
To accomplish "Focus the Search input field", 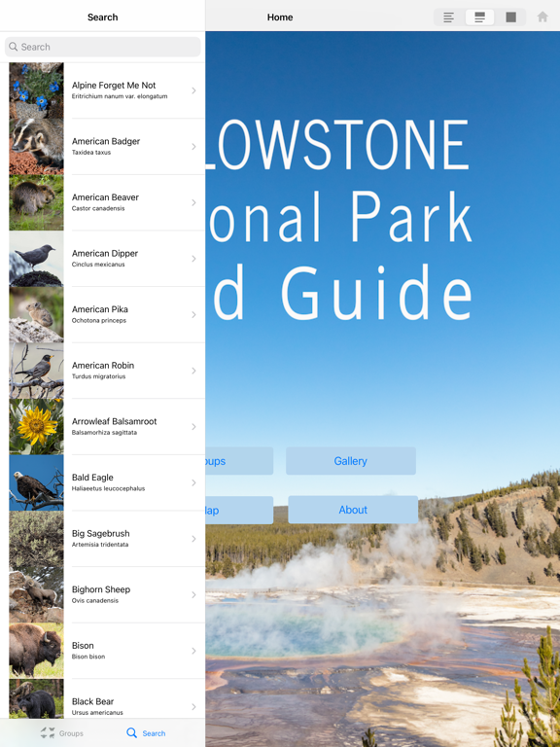I will coord(103,47).
